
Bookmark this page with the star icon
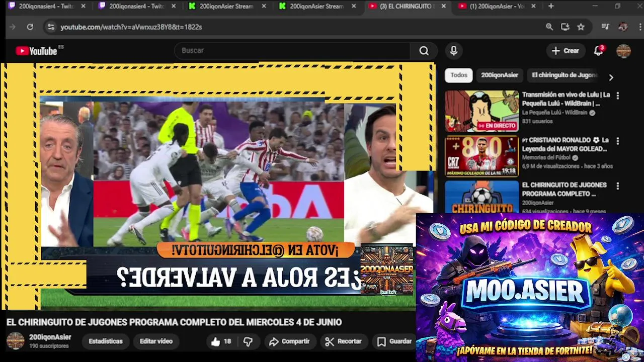(x=581, y=27)
